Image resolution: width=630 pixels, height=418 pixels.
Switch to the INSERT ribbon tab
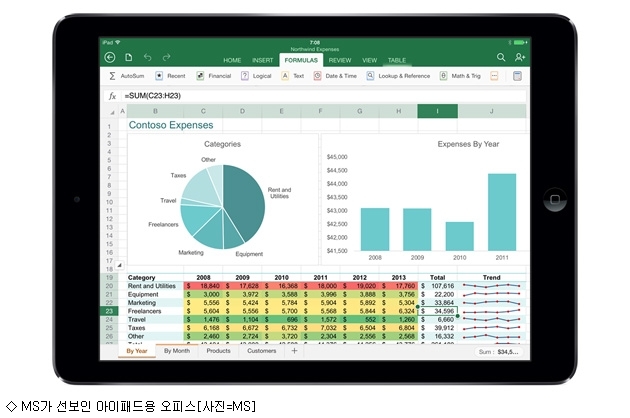(x=263, y=60)
